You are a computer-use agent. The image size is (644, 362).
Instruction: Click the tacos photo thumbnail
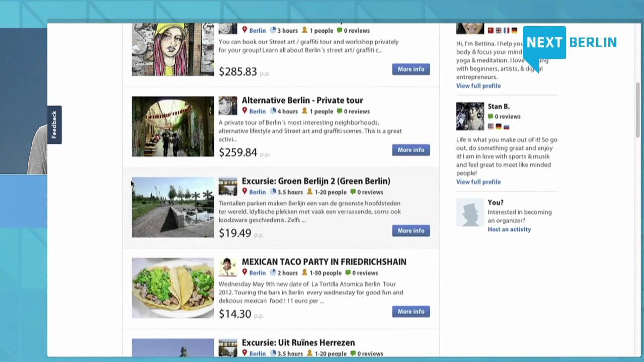173,288
